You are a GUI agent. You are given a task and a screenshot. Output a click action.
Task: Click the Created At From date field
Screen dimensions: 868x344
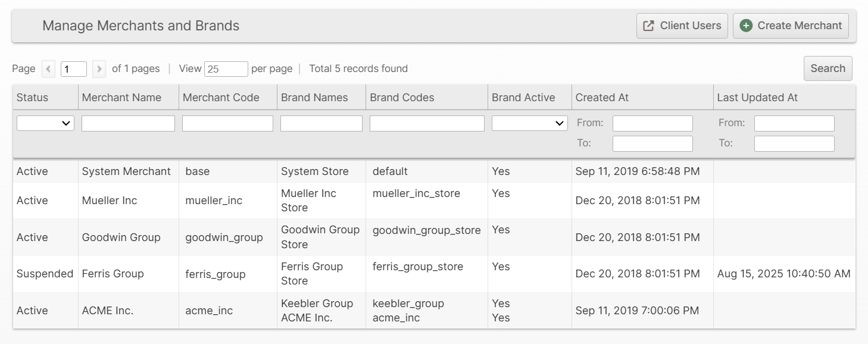652,123
